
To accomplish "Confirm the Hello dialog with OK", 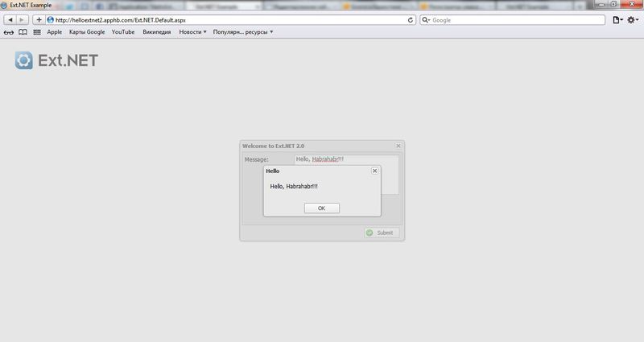I will 321,208.
